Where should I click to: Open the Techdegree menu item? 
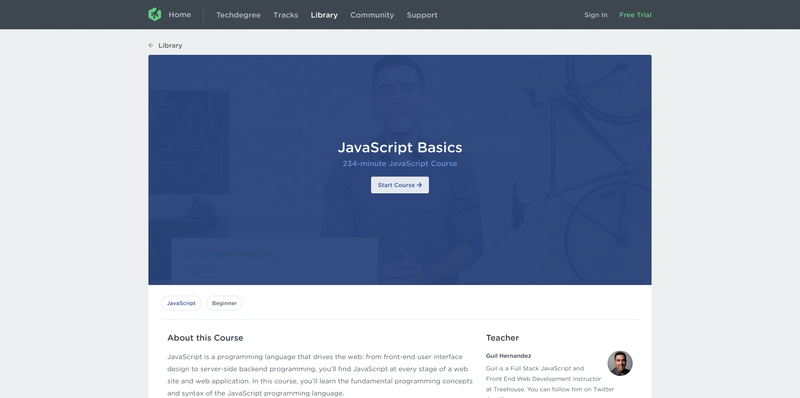238,15
